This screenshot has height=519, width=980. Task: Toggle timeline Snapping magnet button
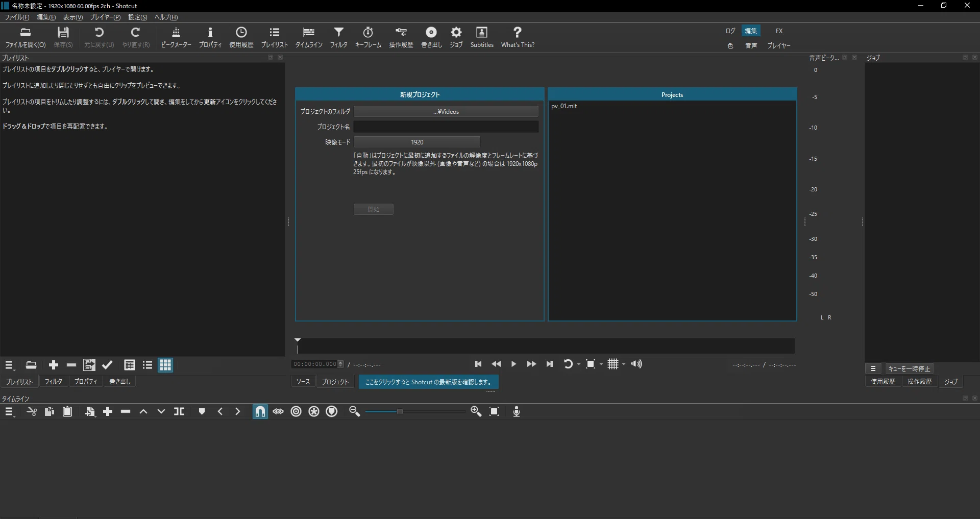pyautogui.click(x=260, y=411)
